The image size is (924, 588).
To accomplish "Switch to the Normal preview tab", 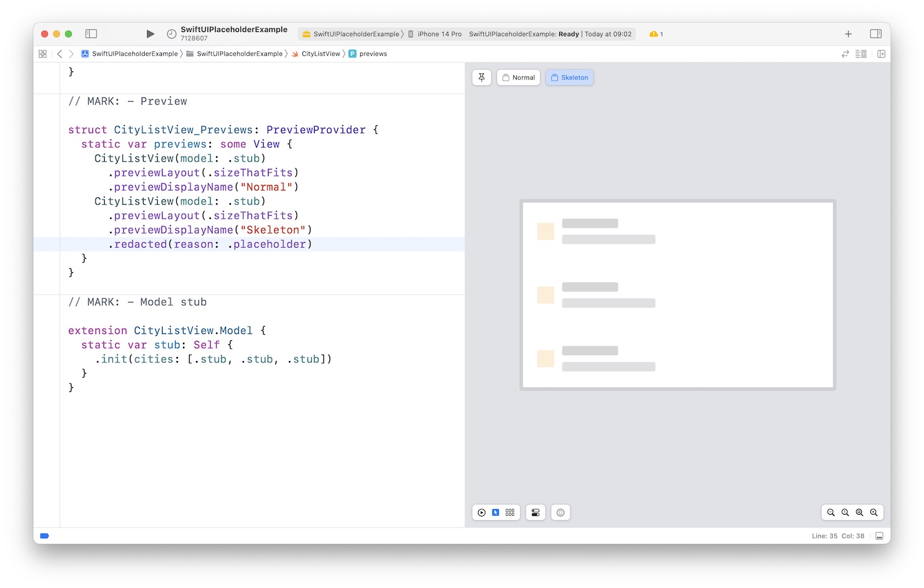I will coord(519,78).
